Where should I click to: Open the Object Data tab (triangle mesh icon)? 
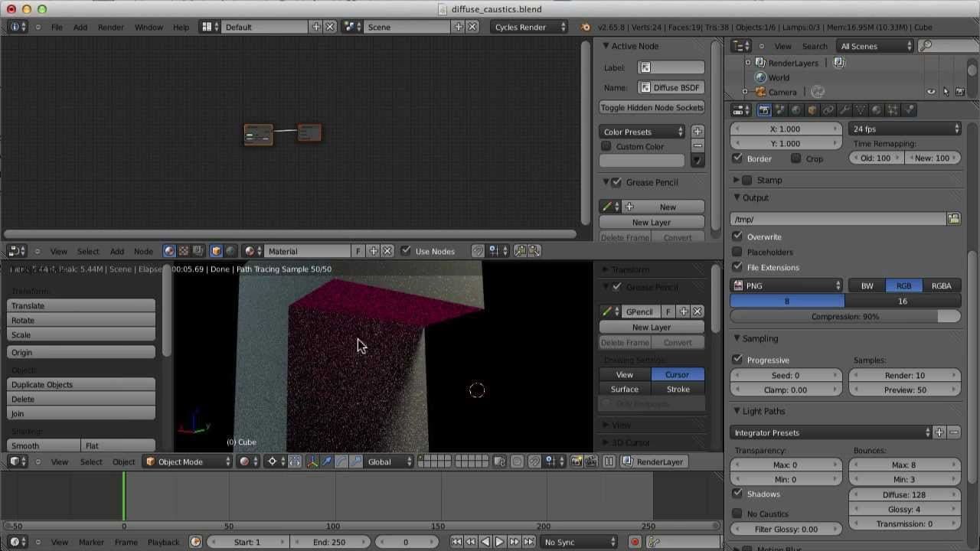(860, 110)
